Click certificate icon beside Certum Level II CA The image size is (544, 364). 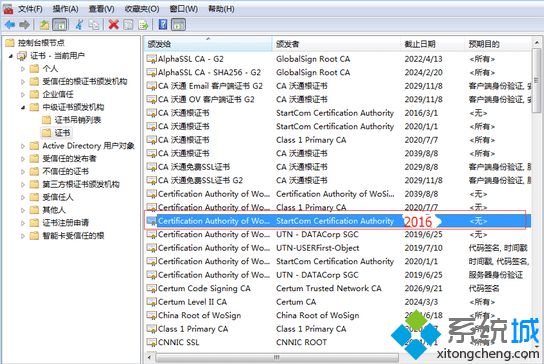pyautogui.click(x=152, y=302)
